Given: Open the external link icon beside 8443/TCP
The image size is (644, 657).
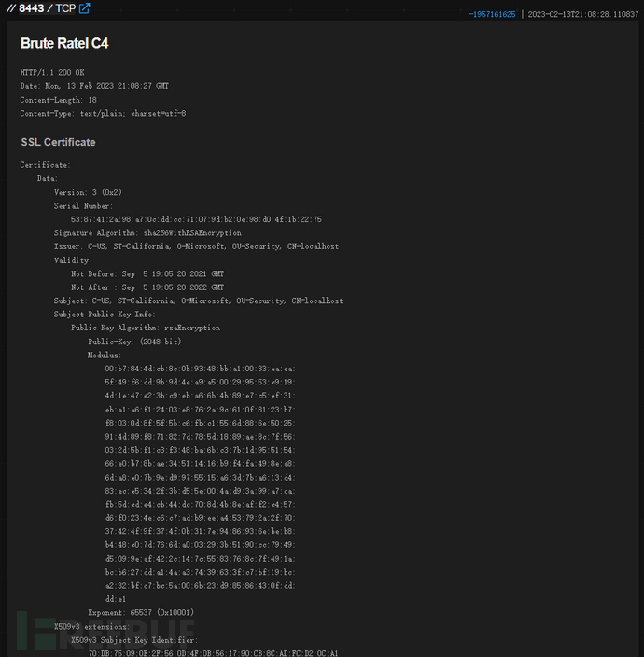Looking at the screenshot, I should 85,8.
